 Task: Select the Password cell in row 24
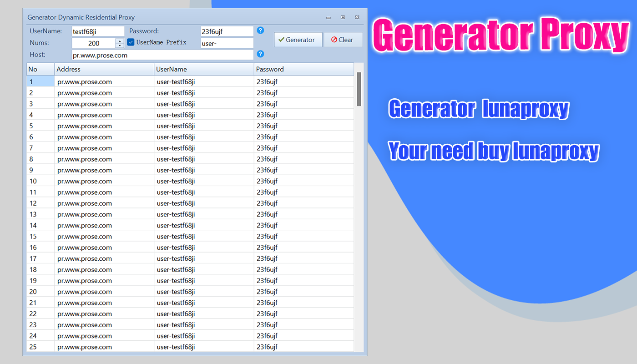[x=304, y=336]
